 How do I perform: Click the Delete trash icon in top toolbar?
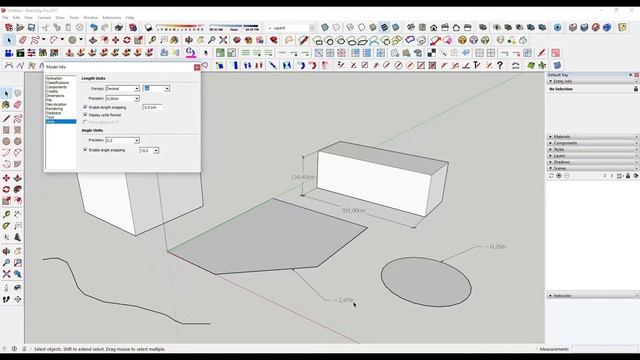(x=80, y=28)
